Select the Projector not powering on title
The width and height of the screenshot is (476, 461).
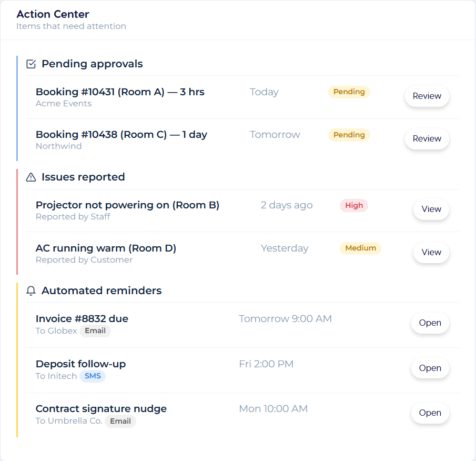point(127,205)
